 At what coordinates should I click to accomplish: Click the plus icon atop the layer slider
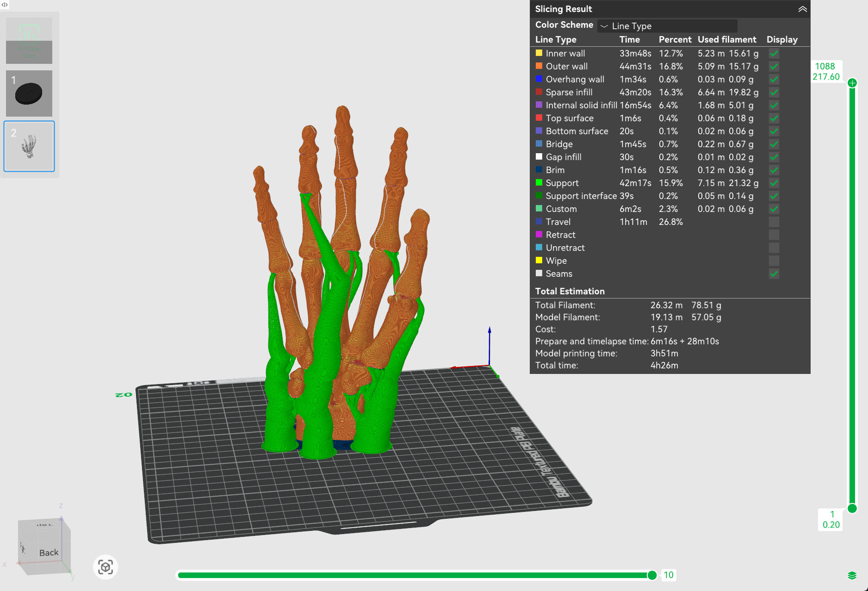[x=852, y=83]
